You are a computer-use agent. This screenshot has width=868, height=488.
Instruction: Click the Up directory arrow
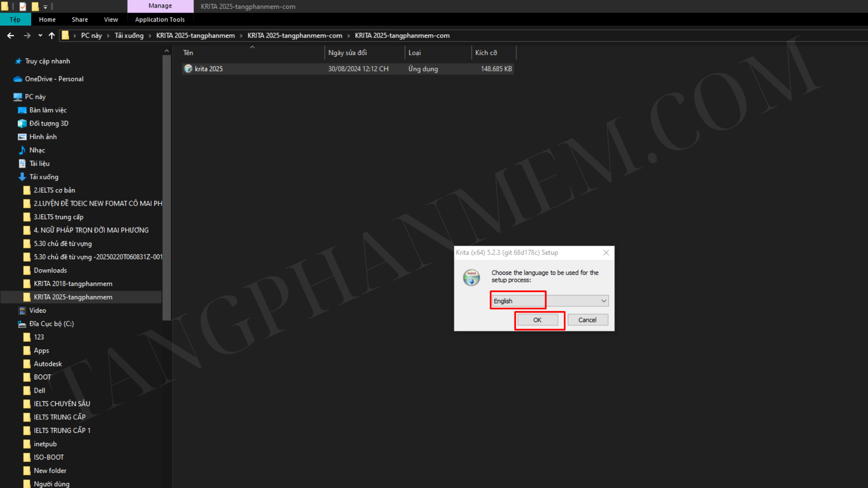point(52,36)
